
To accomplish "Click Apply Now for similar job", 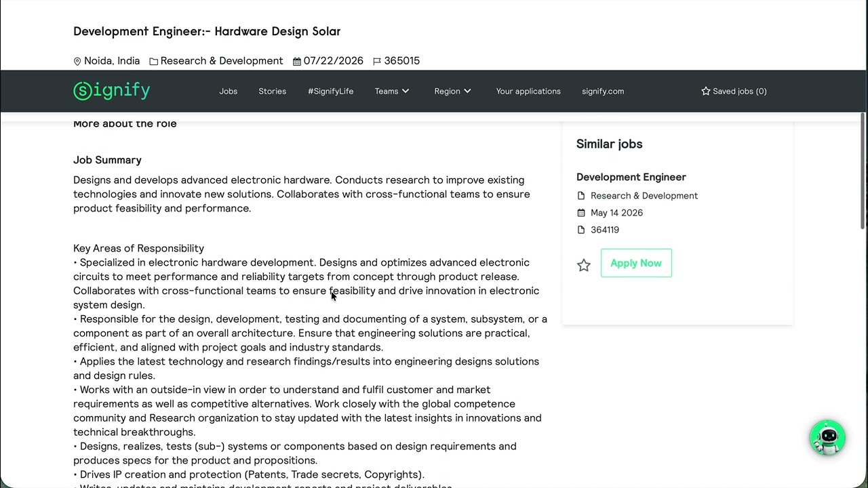I will [636, 263].
